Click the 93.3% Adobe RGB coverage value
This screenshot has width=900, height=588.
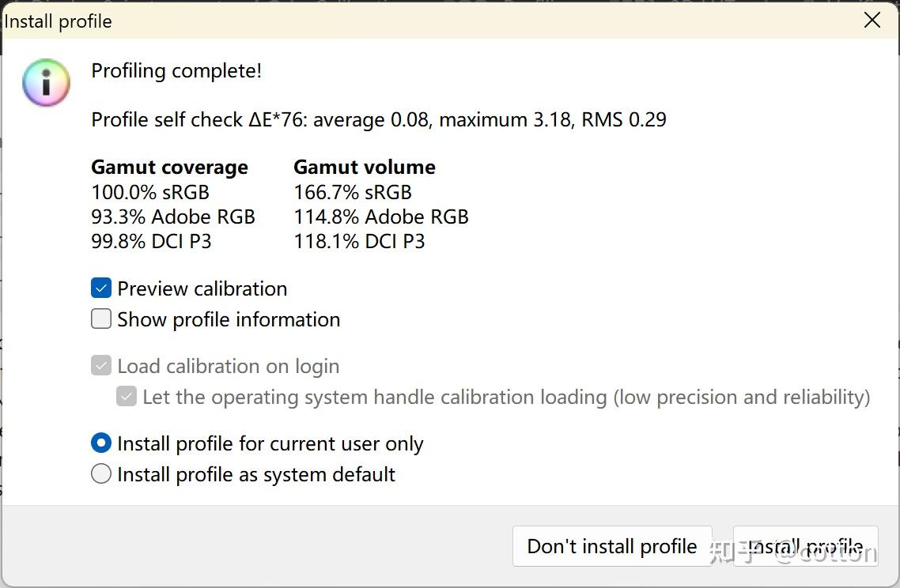(173, 217)
